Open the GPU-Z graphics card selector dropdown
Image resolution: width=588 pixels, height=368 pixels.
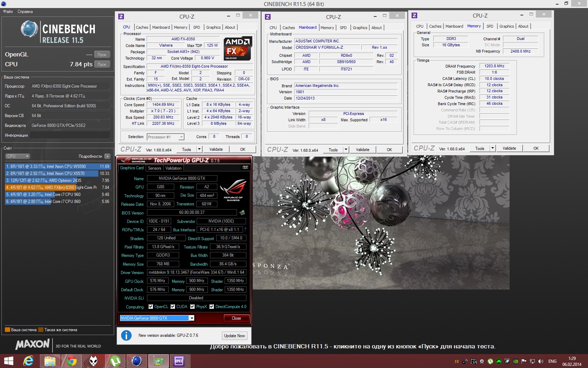192,318
